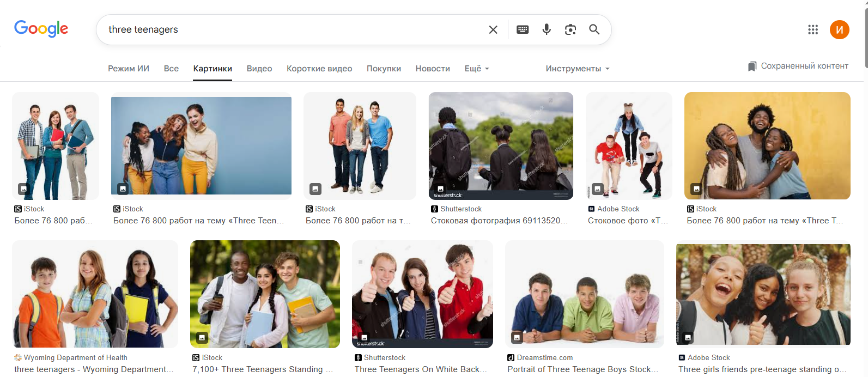Click the image badge on the thumbs-up teenagers photo

pos(364,338)
